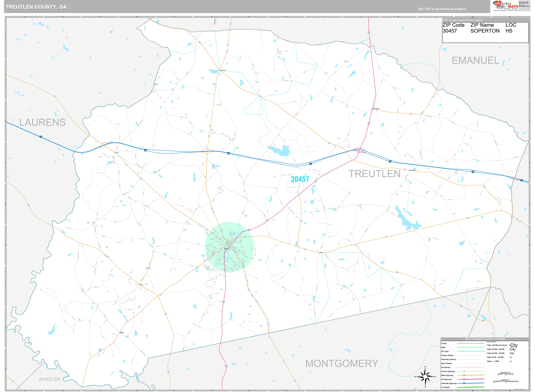Collapse the 2021 Treutlen County GA Map legend
The width and height of the screenshot is (535, 392).
[x=485, y=339]
